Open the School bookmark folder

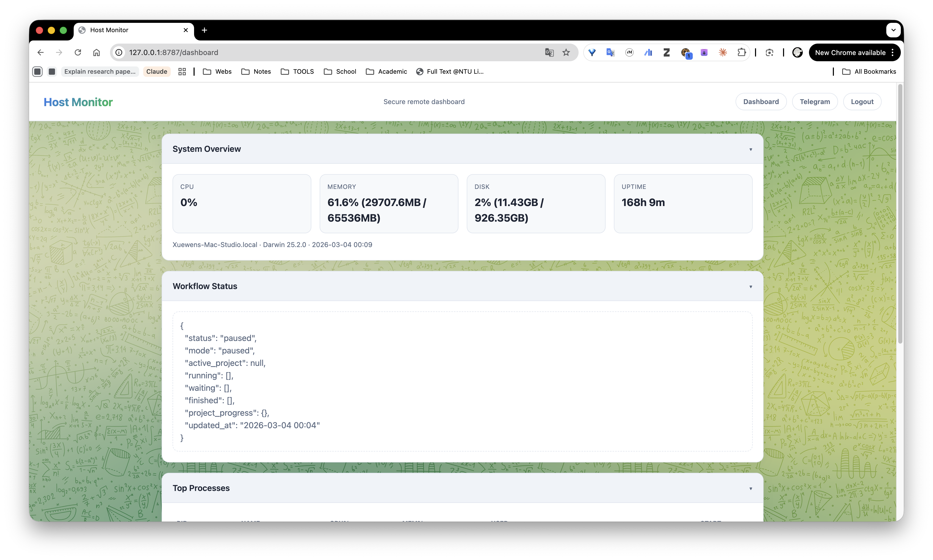[x=340, y=72]
